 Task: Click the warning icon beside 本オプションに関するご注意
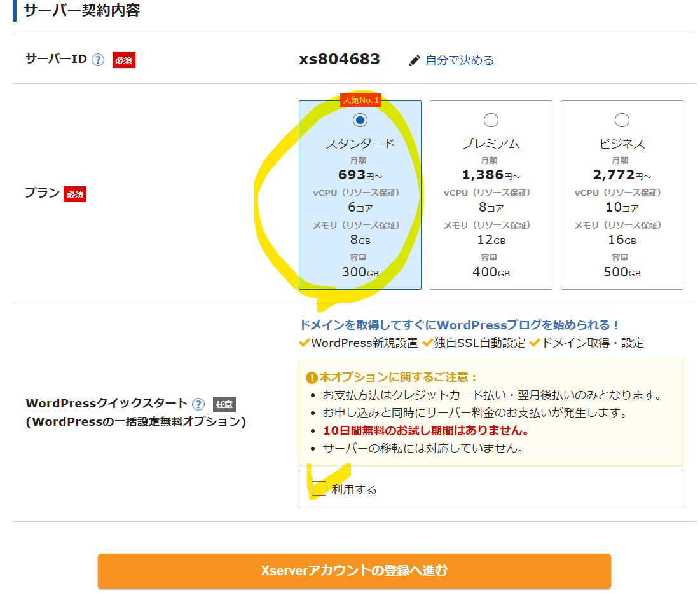[x=311, y=378]
